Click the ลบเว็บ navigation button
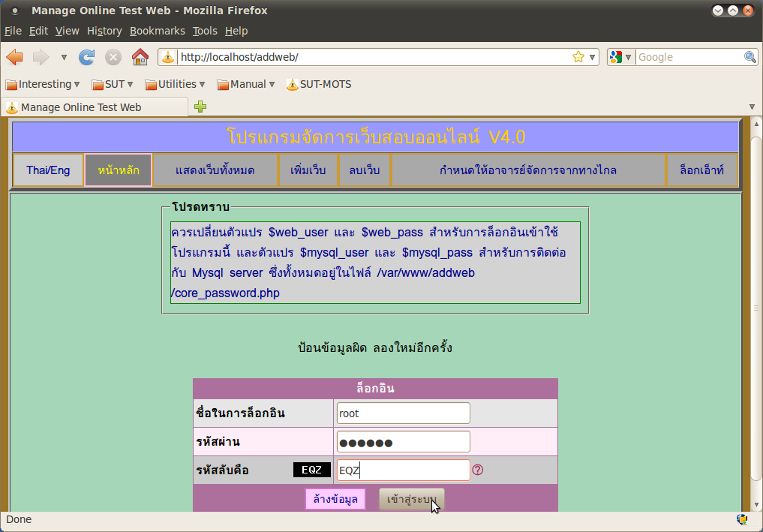 (365, 170)
